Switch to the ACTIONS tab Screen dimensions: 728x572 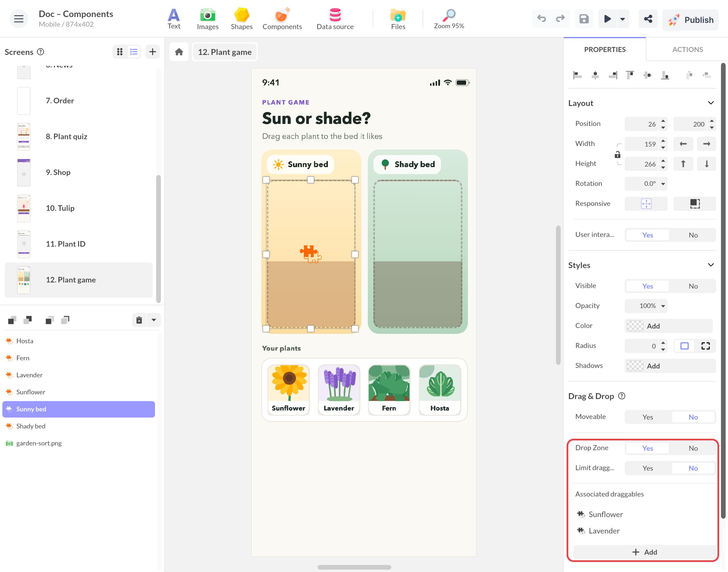[x=687, y=49]
